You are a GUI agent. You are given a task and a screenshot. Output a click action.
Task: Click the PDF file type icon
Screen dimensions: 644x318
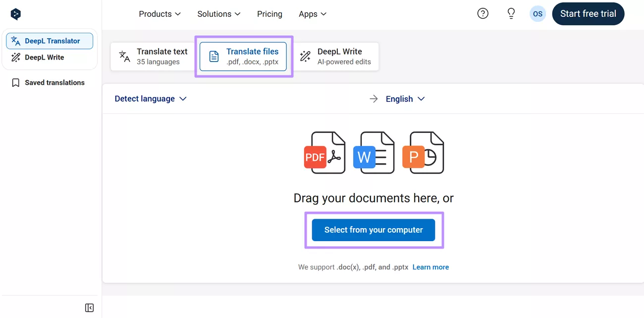click(x=324, y=152)
